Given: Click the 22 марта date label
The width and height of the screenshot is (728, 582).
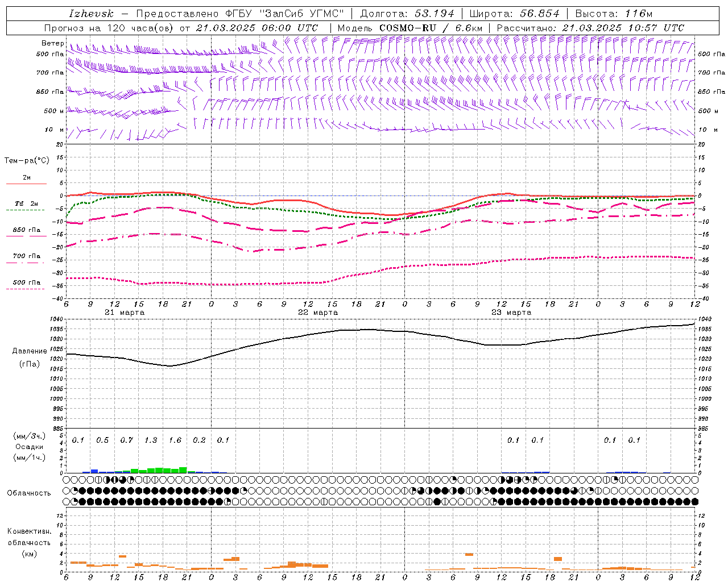Looking at the screenshot, I should (318, 313).
